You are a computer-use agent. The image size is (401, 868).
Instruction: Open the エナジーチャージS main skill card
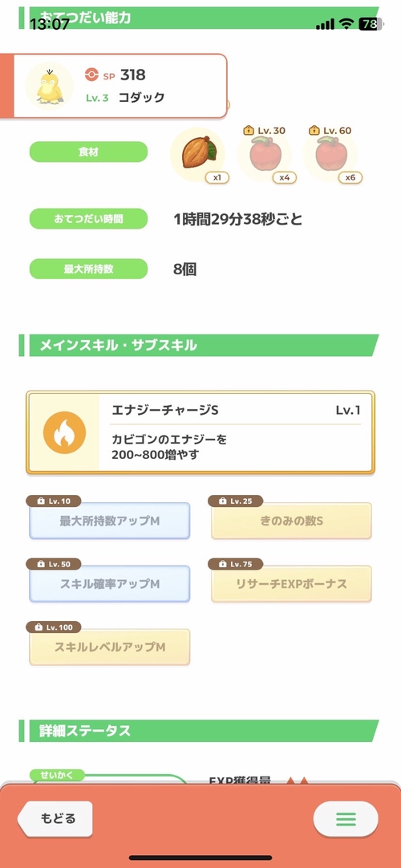tap(200, 432)
